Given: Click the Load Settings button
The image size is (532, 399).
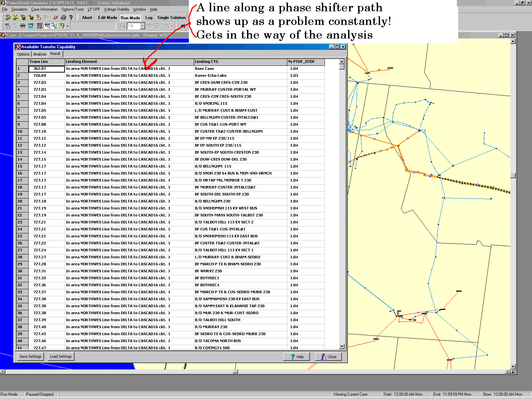Looking at the screenshot, I should coord(61,356).
